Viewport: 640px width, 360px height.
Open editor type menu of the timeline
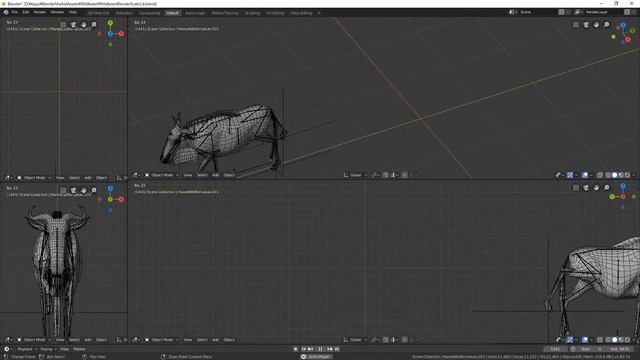(x=7, y=349)
